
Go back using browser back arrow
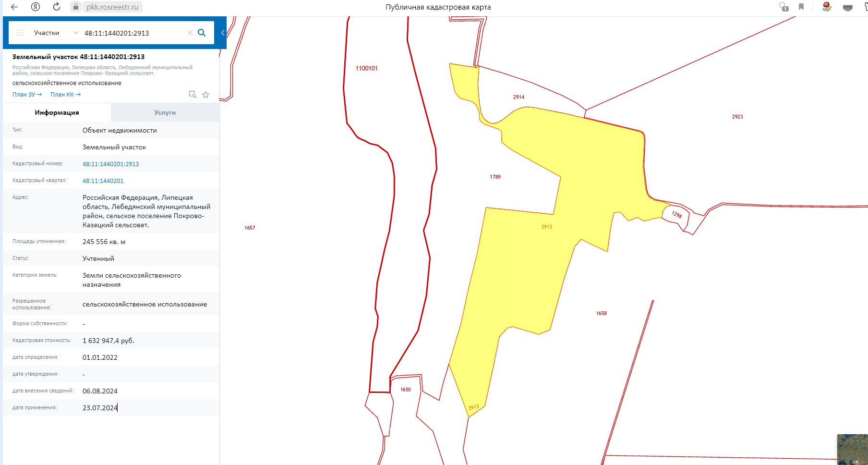(14, 7)
